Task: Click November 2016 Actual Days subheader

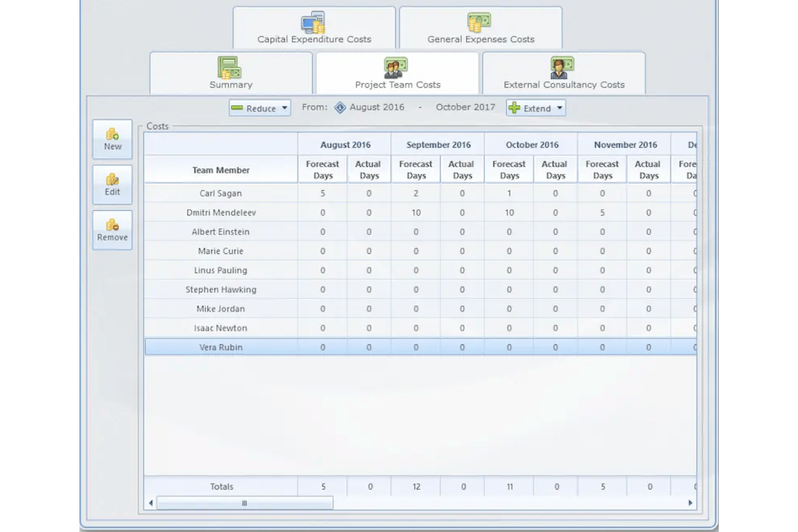Action: 648,170
